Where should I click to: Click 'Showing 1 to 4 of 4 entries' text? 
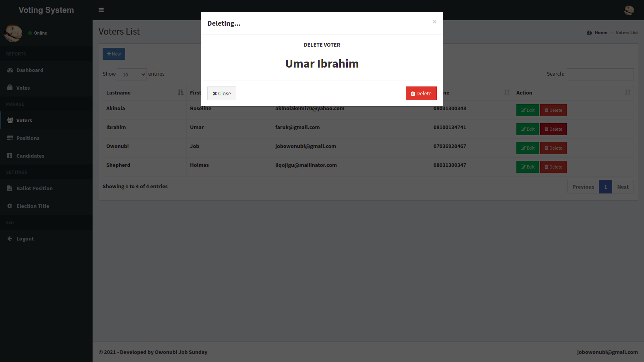pyautogui.click(x=135, y=186)
